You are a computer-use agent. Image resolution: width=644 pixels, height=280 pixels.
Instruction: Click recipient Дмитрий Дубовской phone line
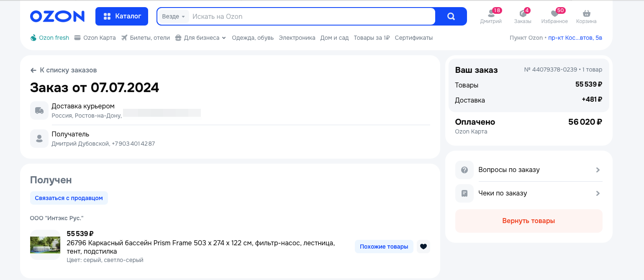pyautogui.click(x=103, y=144)
